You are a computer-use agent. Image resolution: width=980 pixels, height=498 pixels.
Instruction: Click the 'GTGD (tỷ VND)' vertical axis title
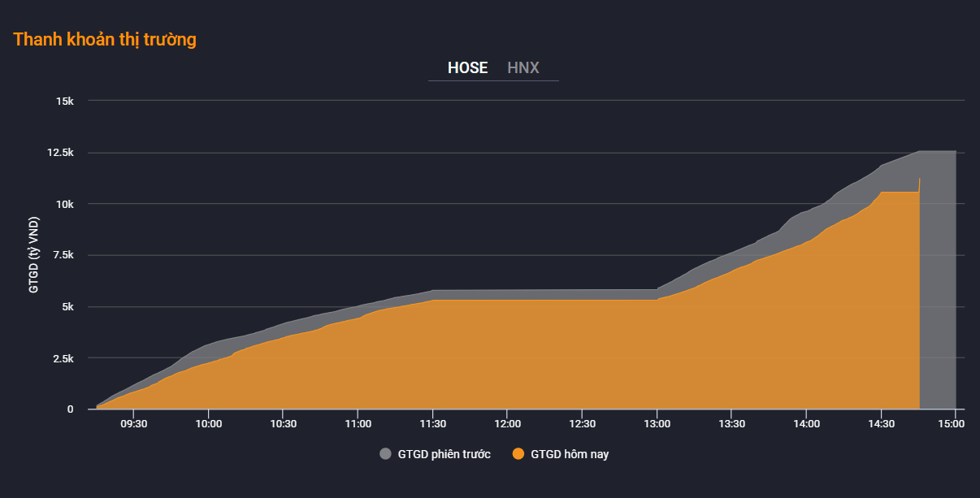34,255
